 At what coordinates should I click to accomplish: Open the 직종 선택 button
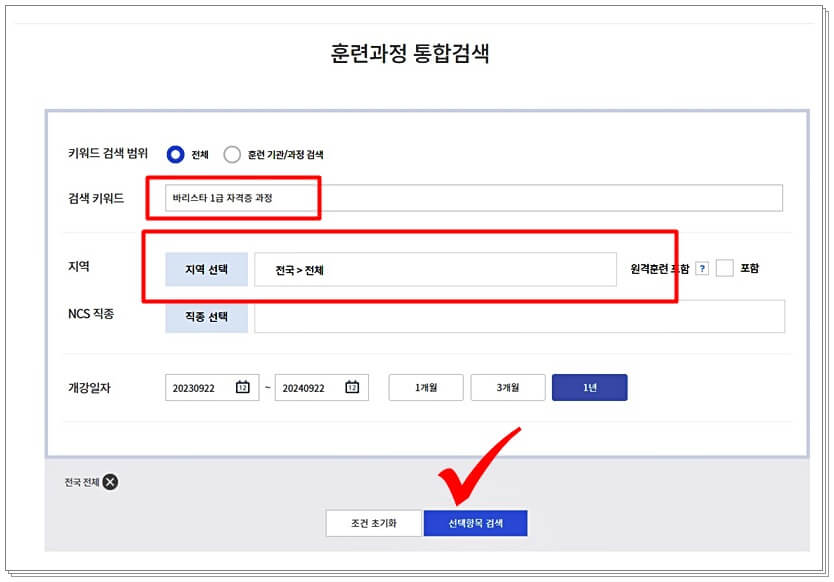tap(206, 317)
